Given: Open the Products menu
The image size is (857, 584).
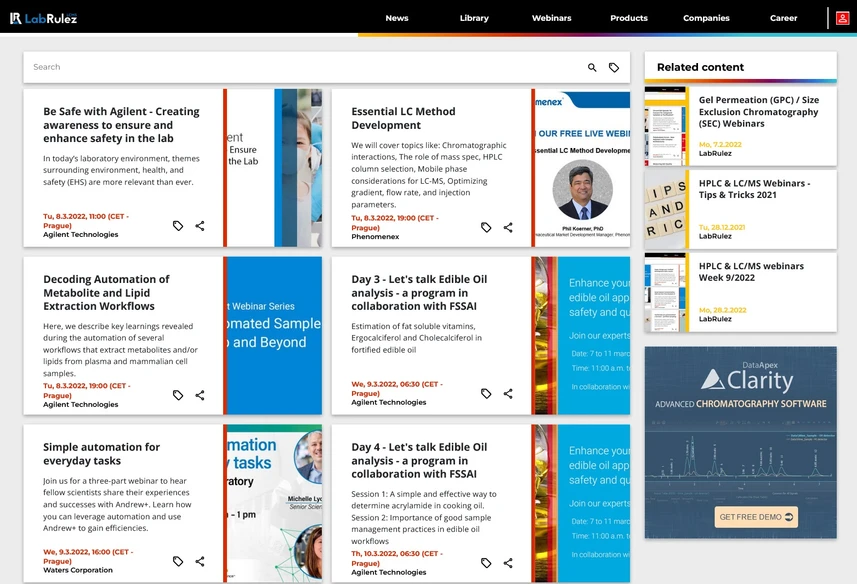Looking at the screenshot, I should pyautogui.click(x=629, y=18).
